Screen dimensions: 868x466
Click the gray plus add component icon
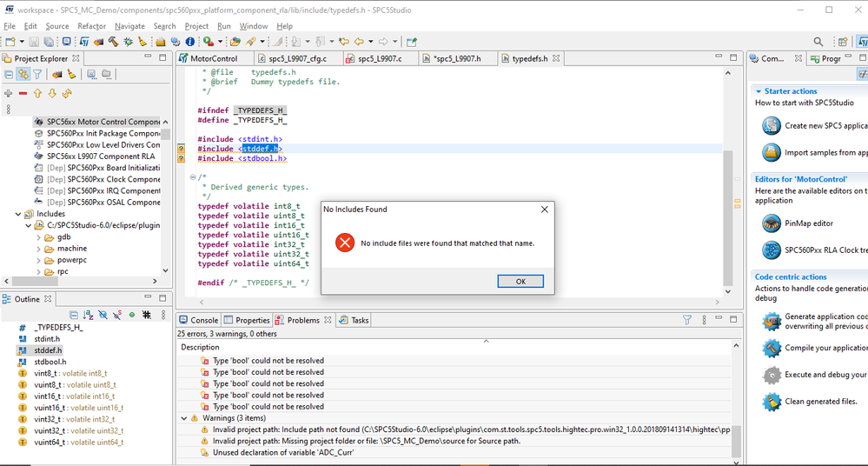click(9, 94)
